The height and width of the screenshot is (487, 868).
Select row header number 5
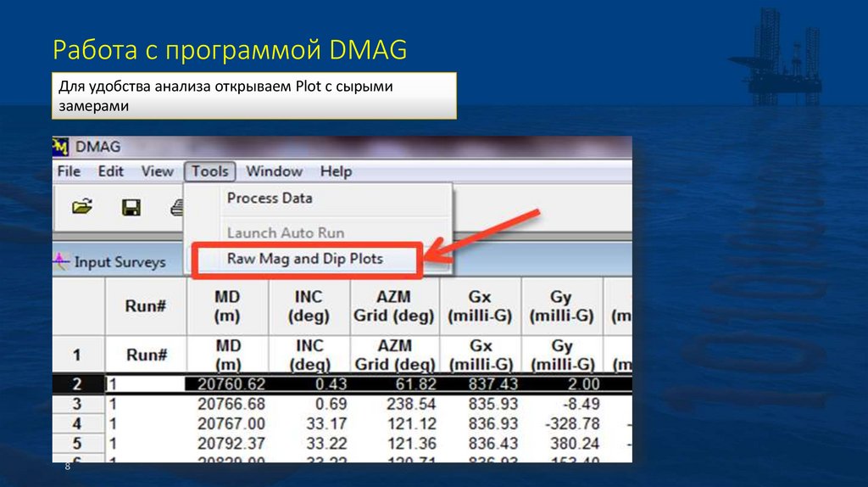(x=77, y=443)
